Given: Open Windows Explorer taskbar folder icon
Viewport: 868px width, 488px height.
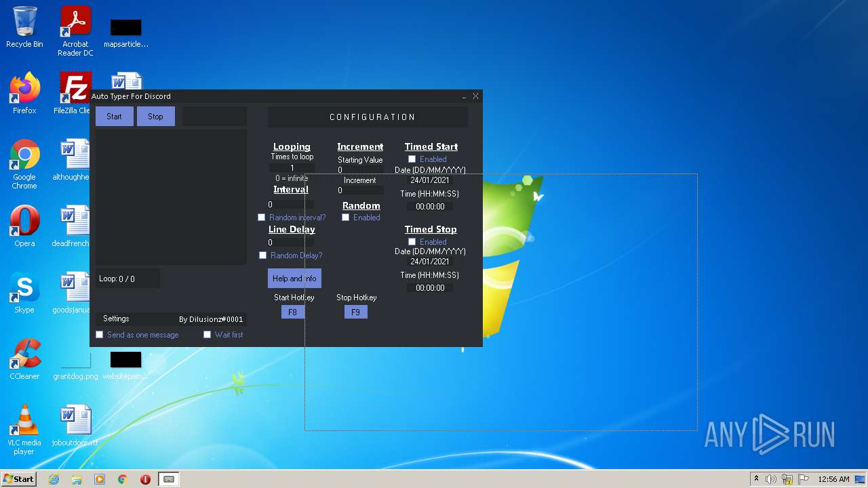Looking at the screenshot, I should (x=77, y=479).
